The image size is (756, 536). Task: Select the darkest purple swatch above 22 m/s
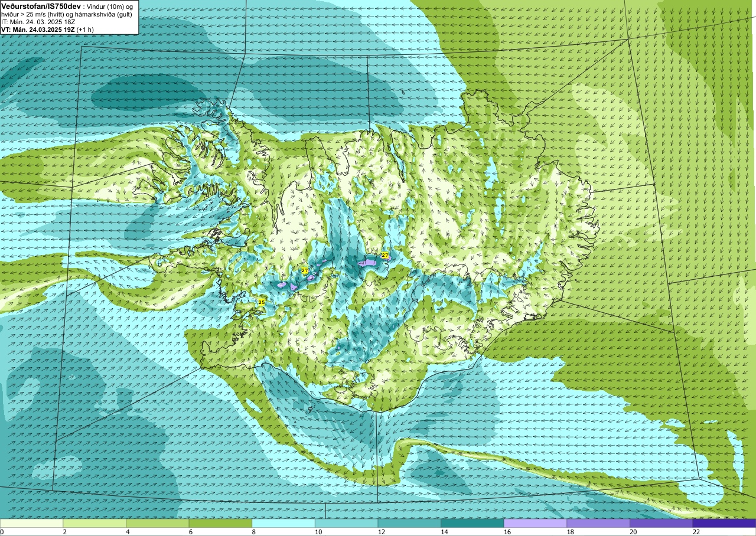(x=725, y=523)
